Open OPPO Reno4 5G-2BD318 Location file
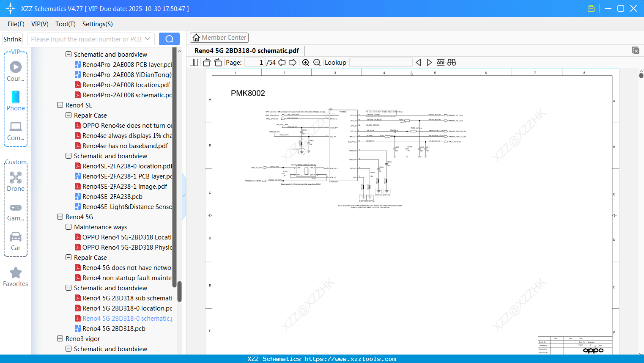The height and width of the screenshot is (363, 644). pos(123,237)
